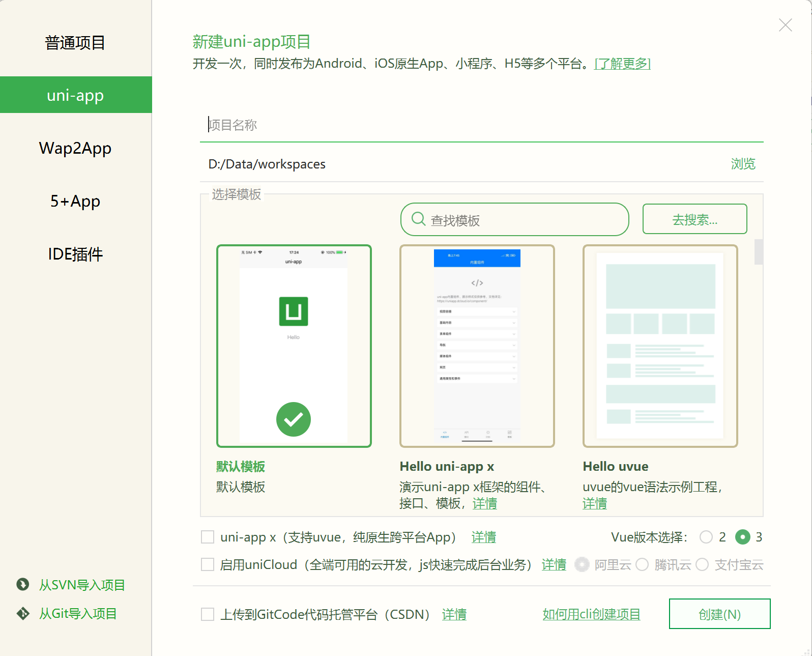
Task: Check the 启用uniCloud option
Action: tap(208, 564)
